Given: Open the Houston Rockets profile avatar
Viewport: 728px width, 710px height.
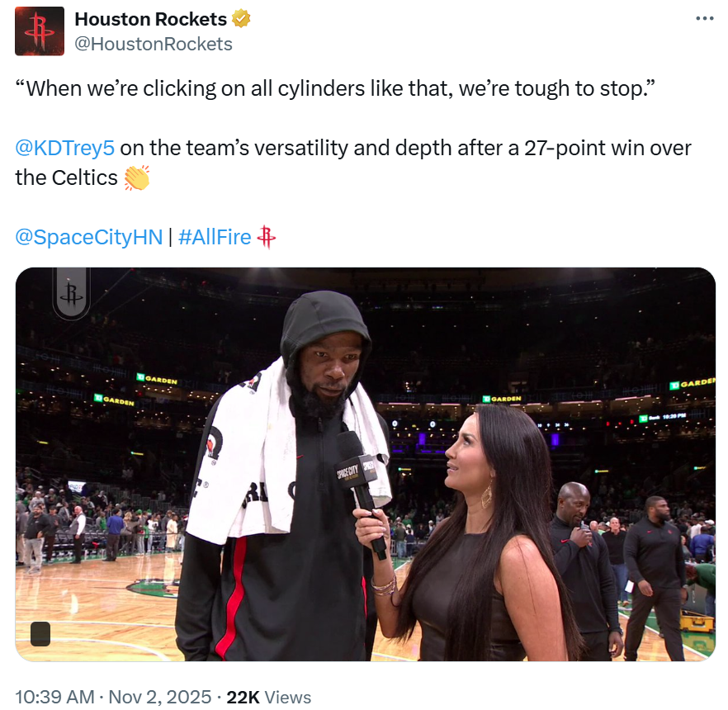Looking at the screenshot, I should pyautogui.click(x=40, y=31).
